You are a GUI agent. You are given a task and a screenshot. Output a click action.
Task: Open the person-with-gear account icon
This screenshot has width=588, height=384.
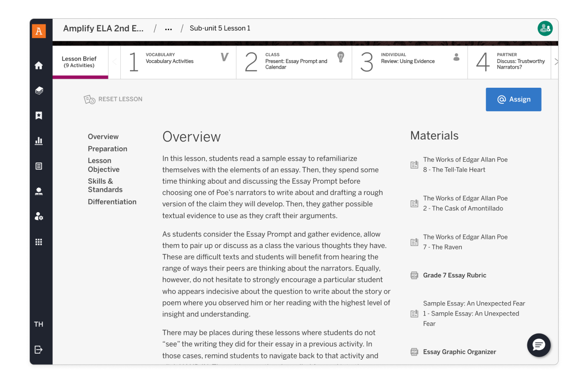point(39,216)
